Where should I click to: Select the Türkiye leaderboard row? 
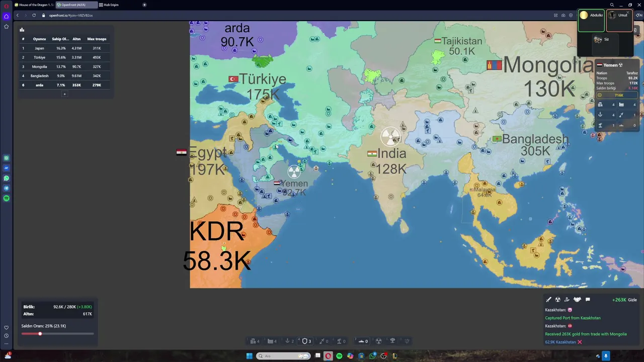pyautogui.click(x=64, y=57)
